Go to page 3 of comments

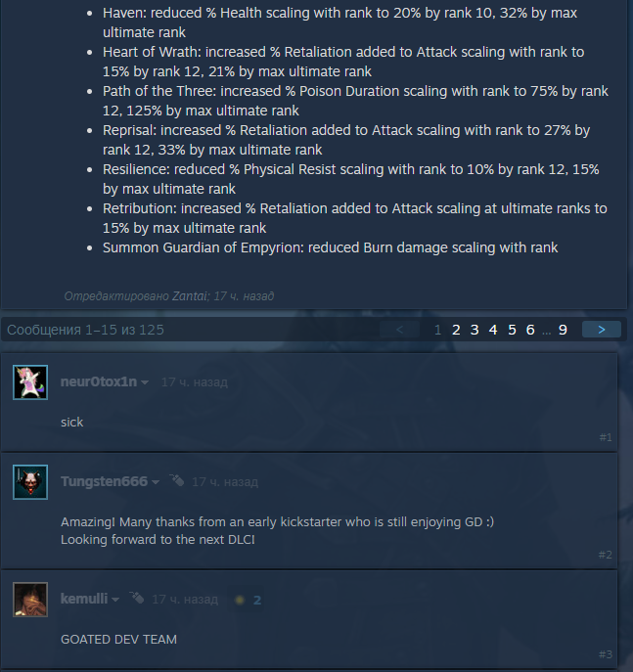point(475,330)
